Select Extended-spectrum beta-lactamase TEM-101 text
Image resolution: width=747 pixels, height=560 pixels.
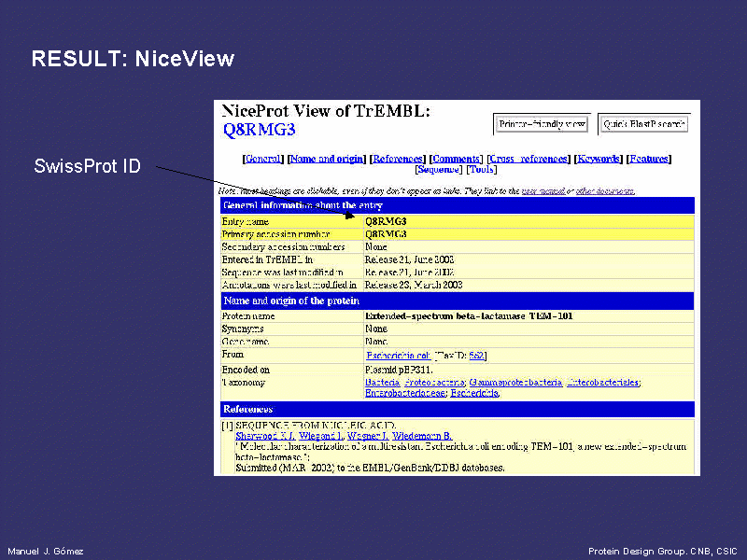pos(469,316)
